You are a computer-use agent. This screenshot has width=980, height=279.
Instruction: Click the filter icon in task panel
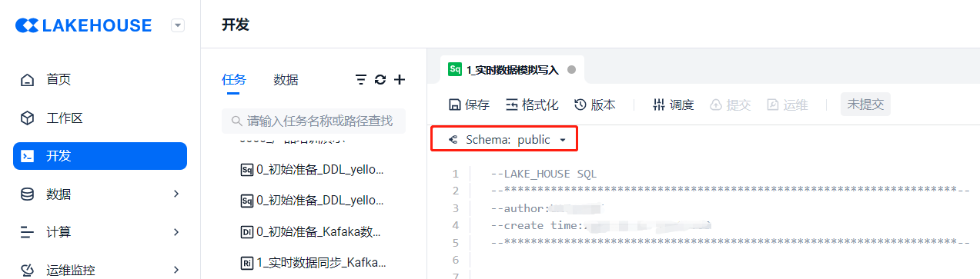[x=360, y=80]
